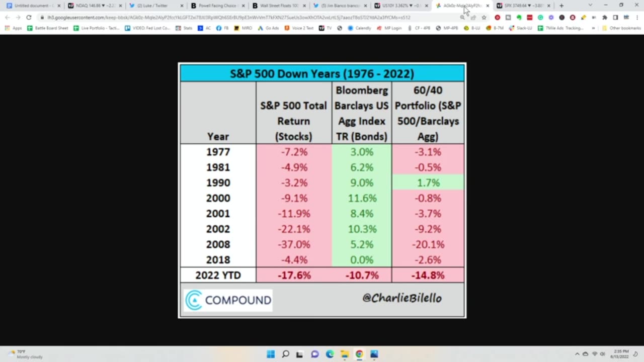644x362 pixels.
Task: Open the weather widget showing Mostly cloudy
Action: pyautogui.click(x=25, y=354)
